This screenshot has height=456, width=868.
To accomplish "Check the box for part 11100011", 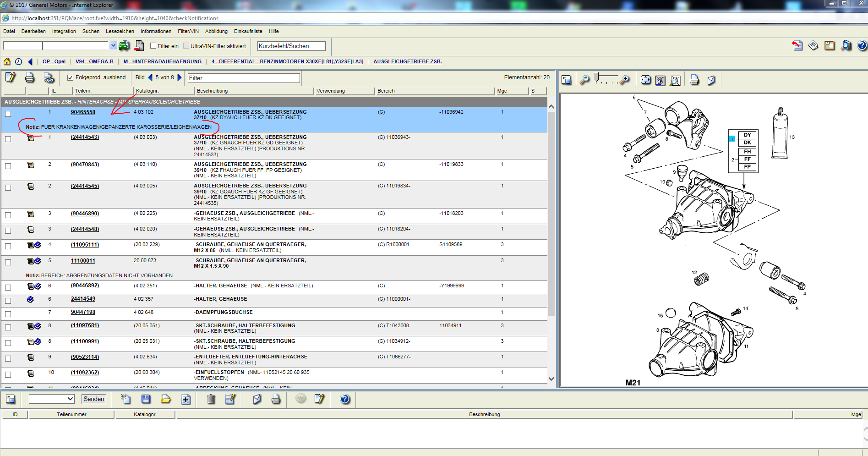I will (8, 262).
